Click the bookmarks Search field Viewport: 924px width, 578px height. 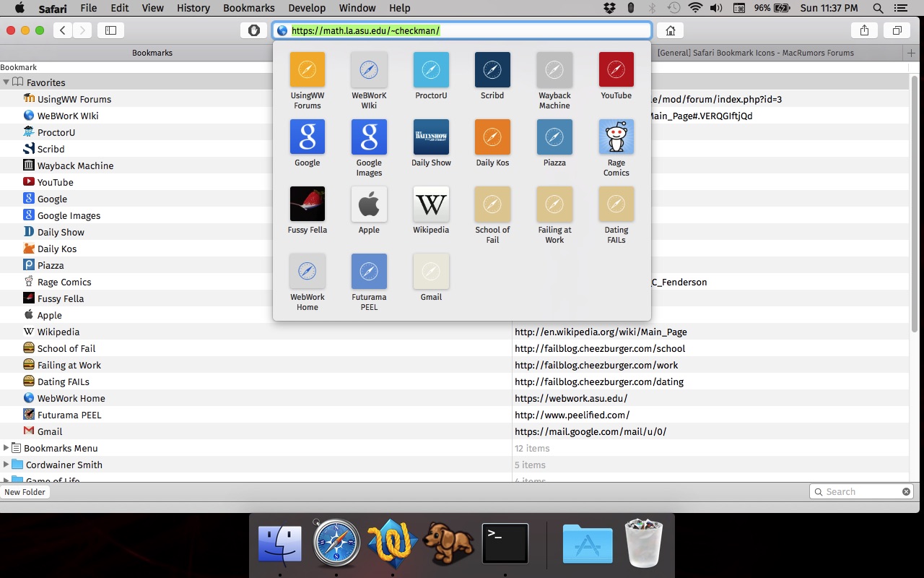[860, 491]
